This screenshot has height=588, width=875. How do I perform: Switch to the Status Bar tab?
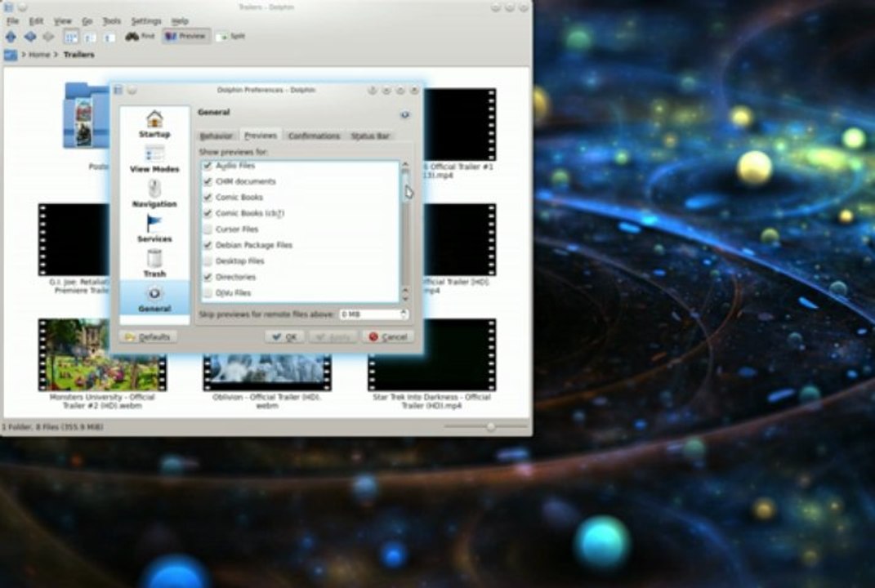pos(370,136)
